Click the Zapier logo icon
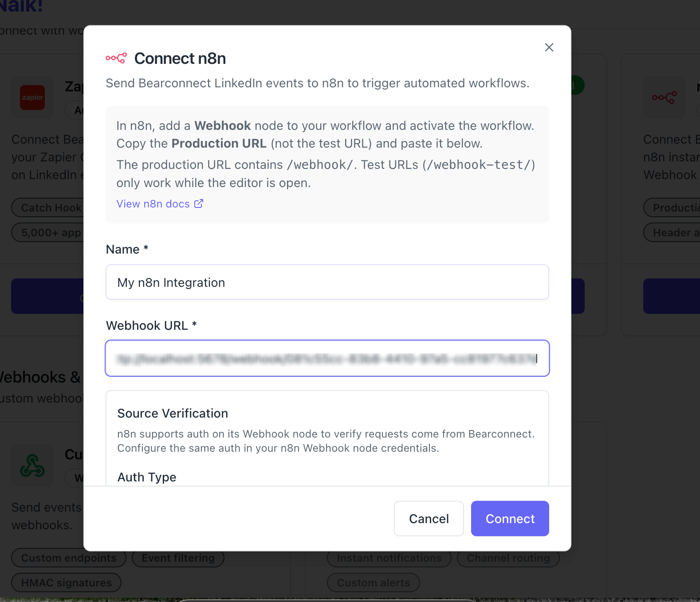Image resolution: width=700 pixels, height=602 pixels. (x=32, y=98)
